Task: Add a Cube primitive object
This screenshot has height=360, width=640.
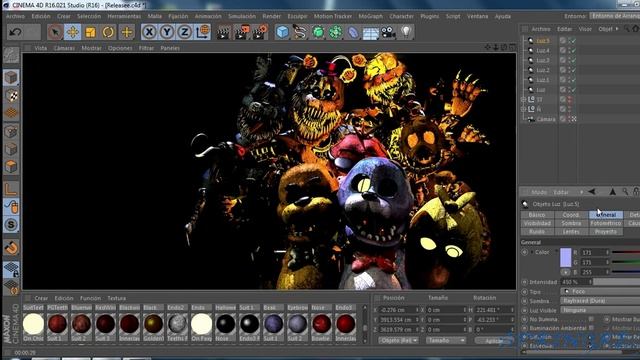Action: [282, 32]
